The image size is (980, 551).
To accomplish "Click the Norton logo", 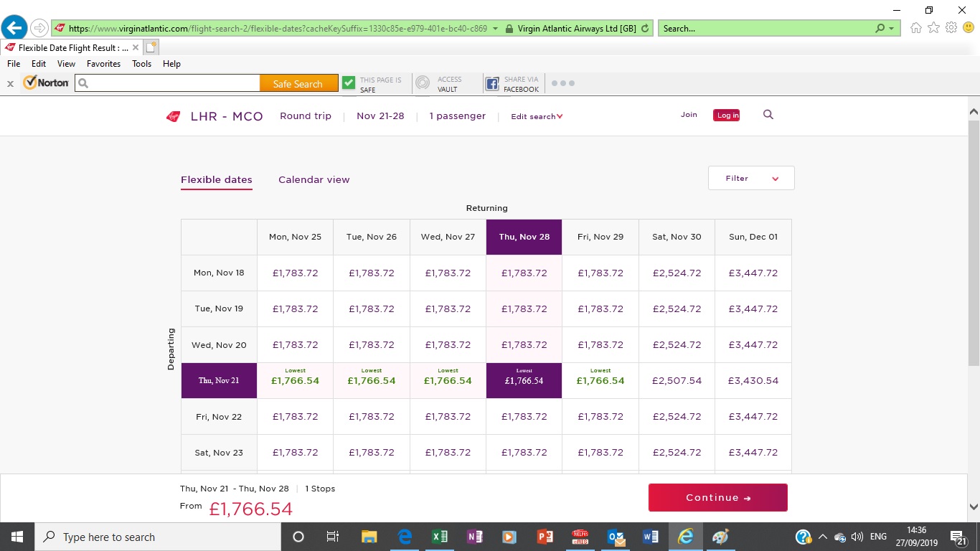I will 46,83.
